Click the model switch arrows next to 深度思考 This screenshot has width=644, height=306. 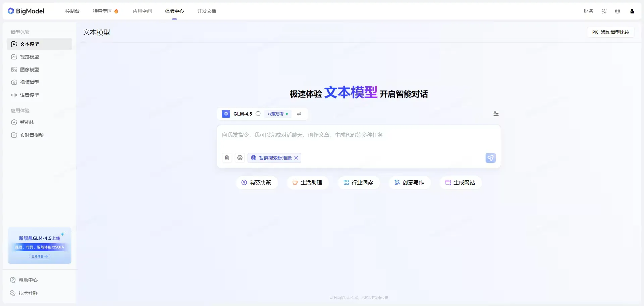pyautogui.click(x=299, y=114)
